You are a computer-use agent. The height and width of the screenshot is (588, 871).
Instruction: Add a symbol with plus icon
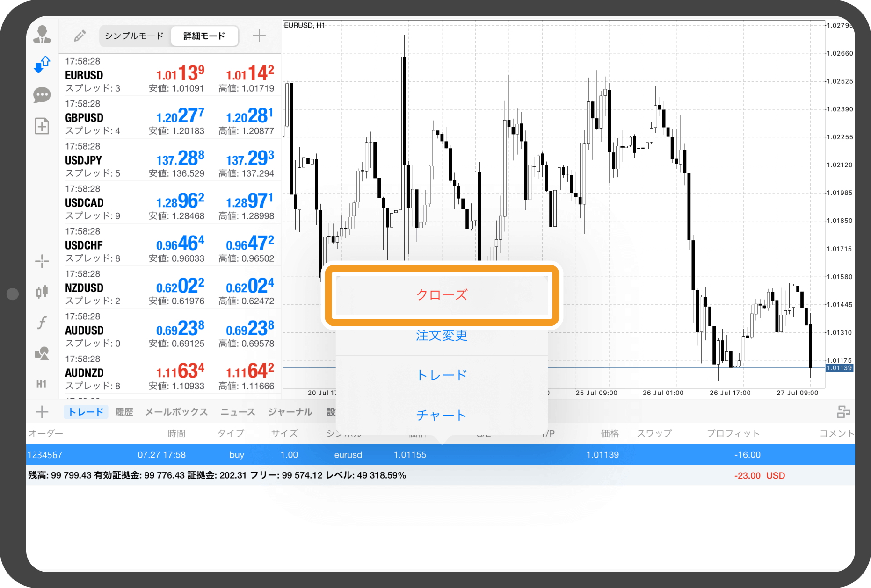pyautogui.click(x=259, y=36)
